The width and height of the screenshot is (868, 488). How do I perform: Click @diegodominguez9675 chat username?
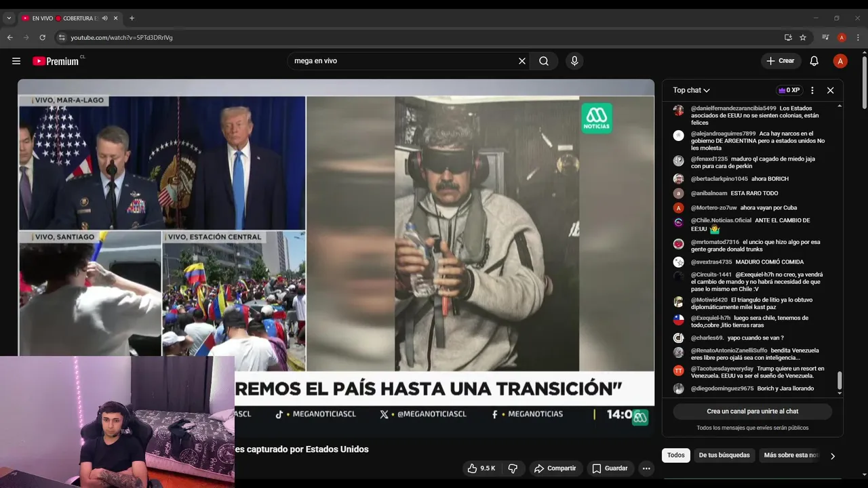point(722,388)
